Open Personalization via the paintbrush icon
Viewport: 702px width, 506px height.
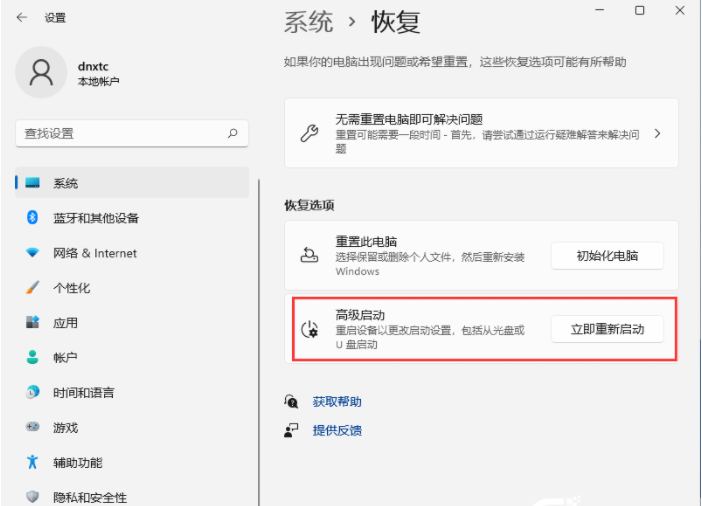32,288
